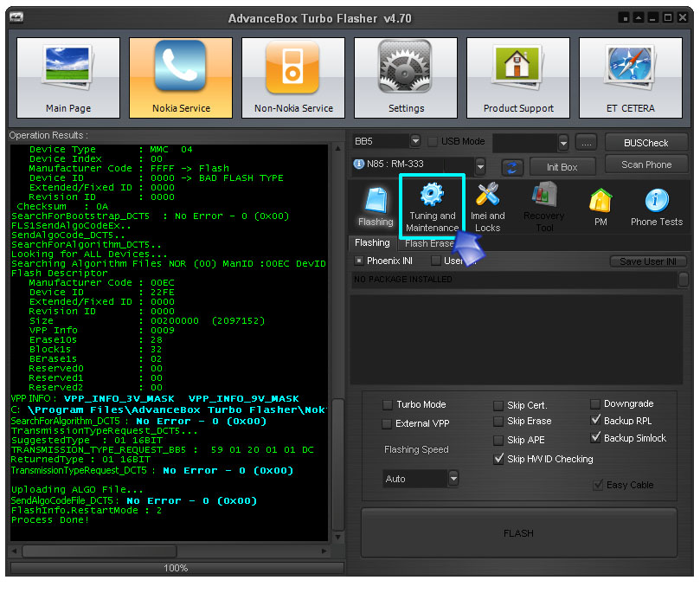The image size is (700, 606).
Task: Open the Product Support section
Action: (518, 78)
